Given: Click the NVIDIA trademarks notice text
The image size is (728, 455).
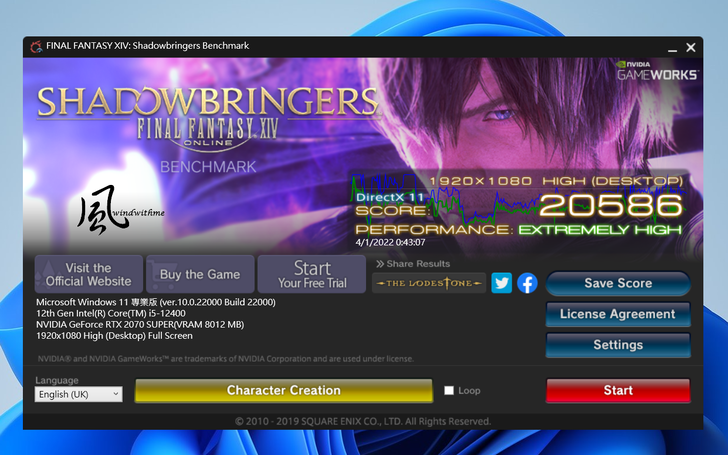Looking at the screenshot, I should coord(226,359).
